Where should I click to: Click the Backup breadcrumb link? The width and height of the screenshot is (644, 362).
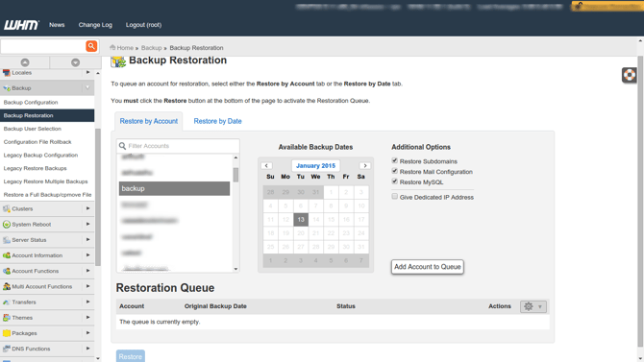pyautogui.click(x=152, y=48)
